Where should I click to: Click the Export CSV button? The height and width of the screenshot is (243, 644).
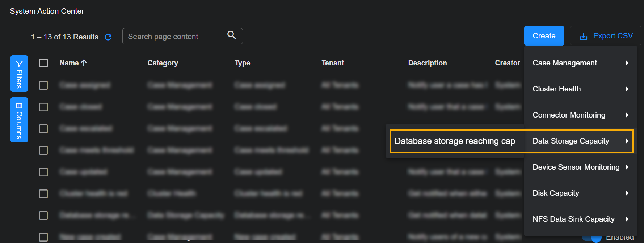coord(605,36)
